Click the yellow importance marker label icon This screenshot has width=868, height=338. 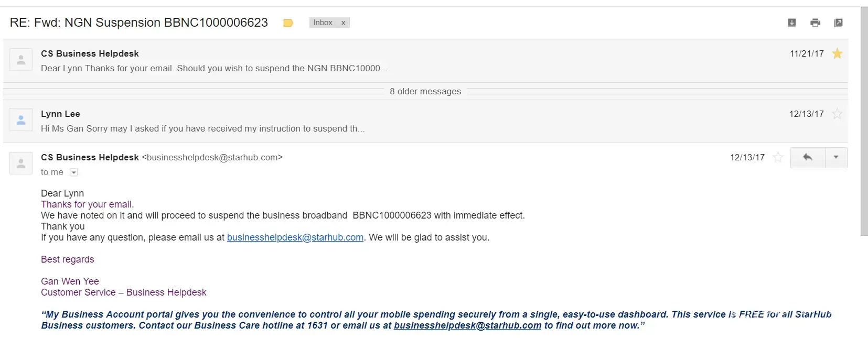coord(288,23)
